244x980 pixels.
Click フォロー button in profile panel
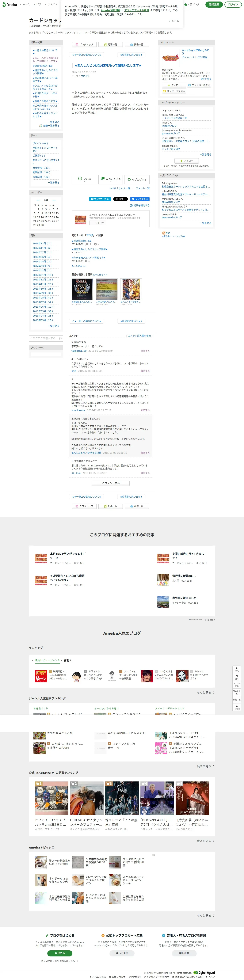tap(174, 85)
